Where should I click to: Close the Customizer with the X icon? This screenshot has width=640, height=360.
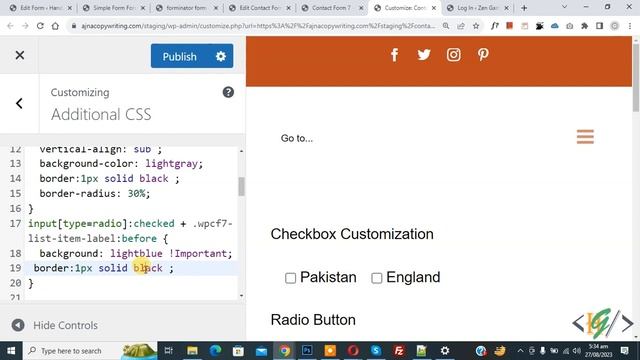pyautogui.click(x=20, y=55)
